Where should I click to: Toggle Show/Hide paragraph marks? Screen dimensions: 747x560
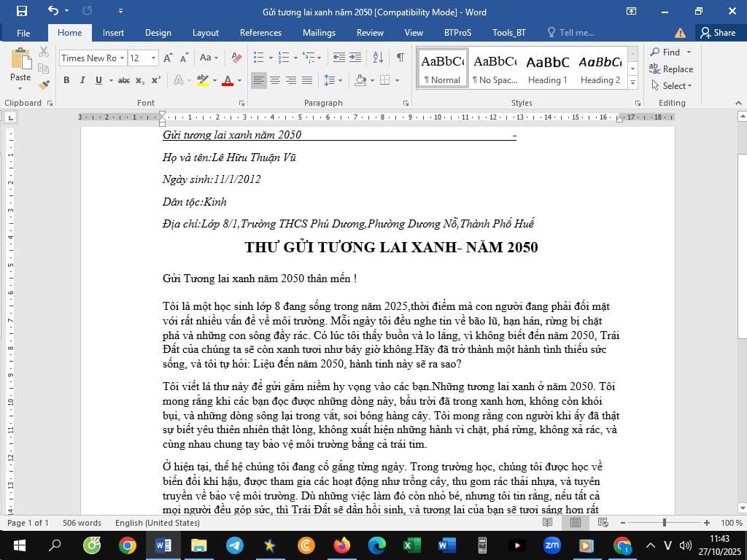(x=400, y=58)
